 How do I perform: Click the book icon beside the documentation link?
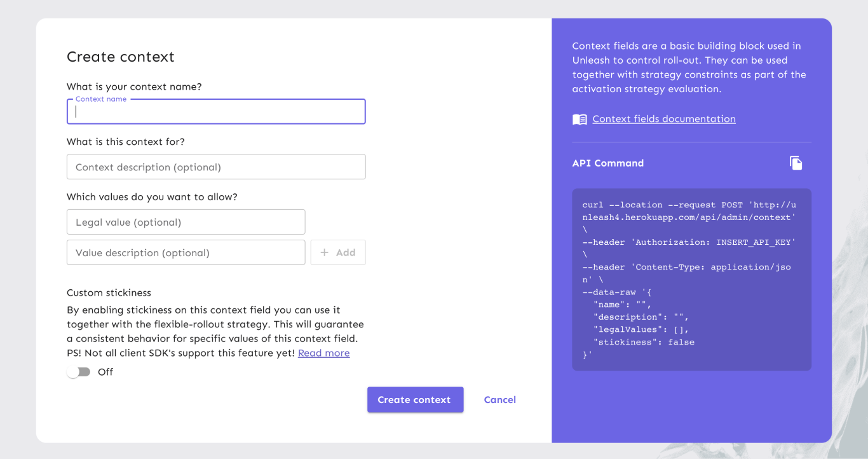coord(580,120)
